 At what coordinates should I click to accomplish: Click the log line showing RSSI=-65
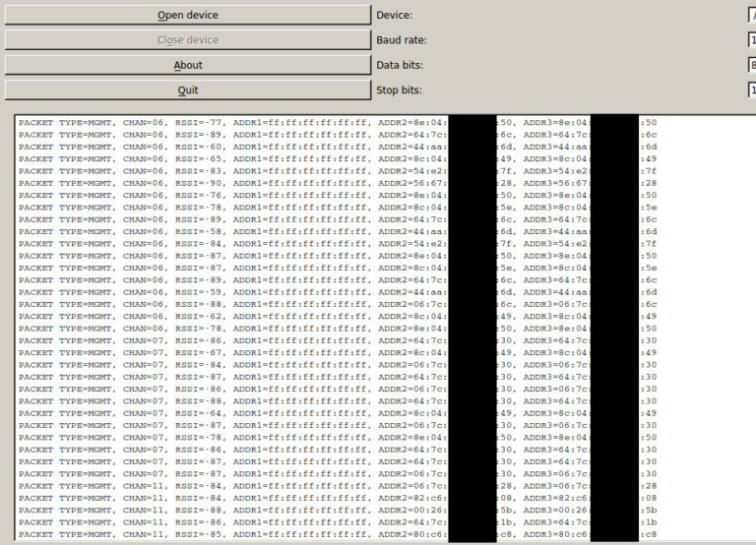click(197, 159)
